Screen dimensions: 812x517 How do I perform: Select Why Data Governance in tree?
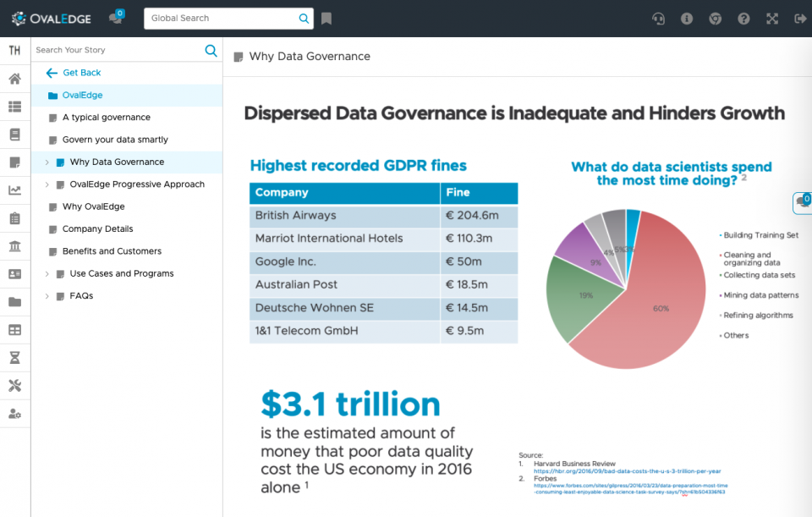tap(117, 162)
